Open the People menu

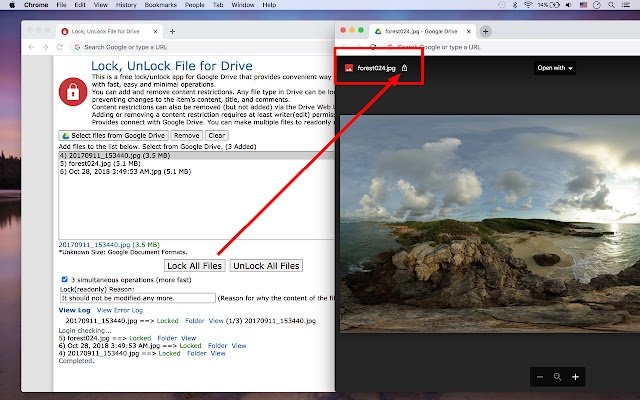tap(194, 5)
